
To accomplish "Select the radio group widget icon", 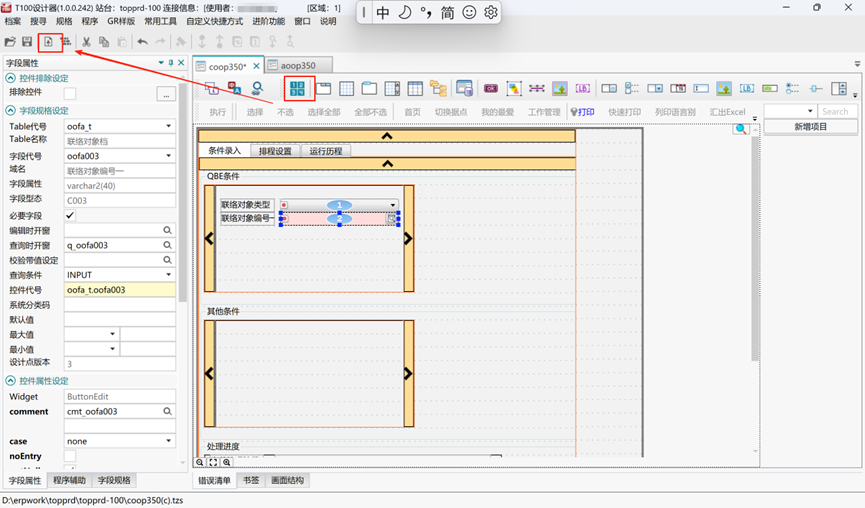I will pyautogui.click(x=793, y=88).
